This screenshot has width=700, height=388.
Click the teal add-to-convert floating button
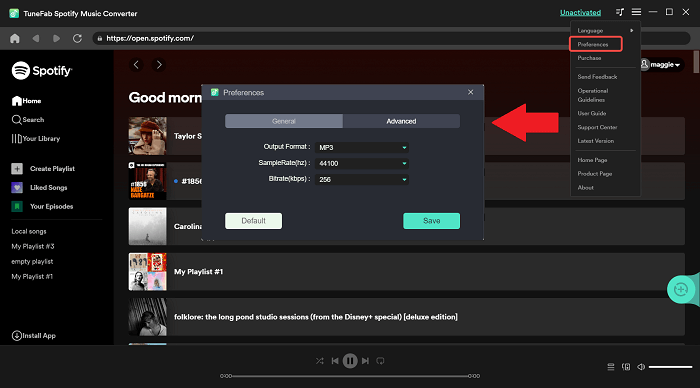point(680,289)
